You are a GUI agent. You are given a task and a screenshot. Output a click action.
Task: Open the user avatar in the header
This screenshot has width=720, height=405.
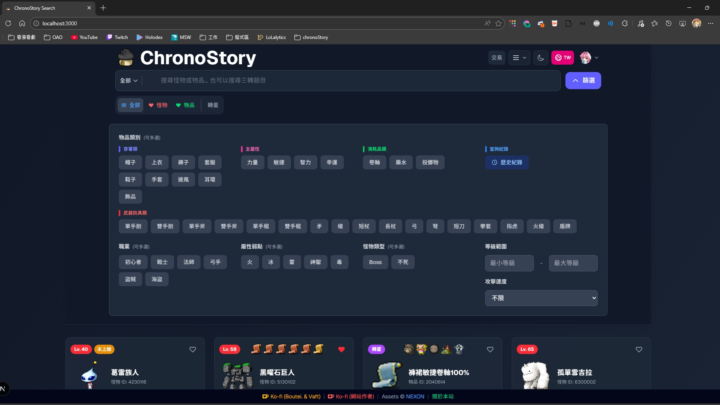pyautogui.click(x=585, y=58)
